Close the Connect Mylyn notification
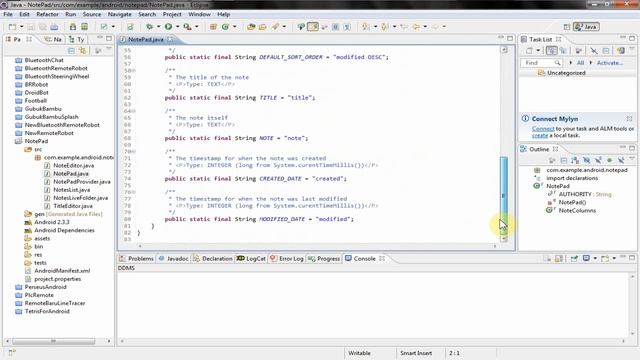 629,119
